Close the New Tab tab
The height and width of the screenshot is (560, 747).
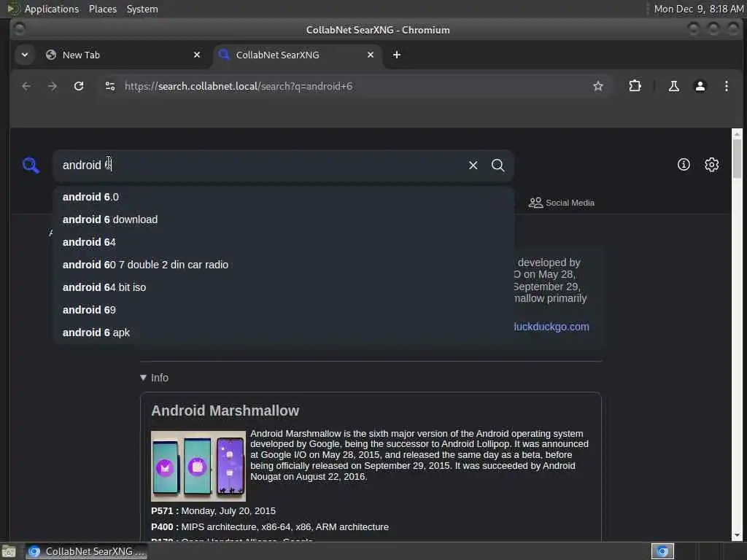pos(197,55)
